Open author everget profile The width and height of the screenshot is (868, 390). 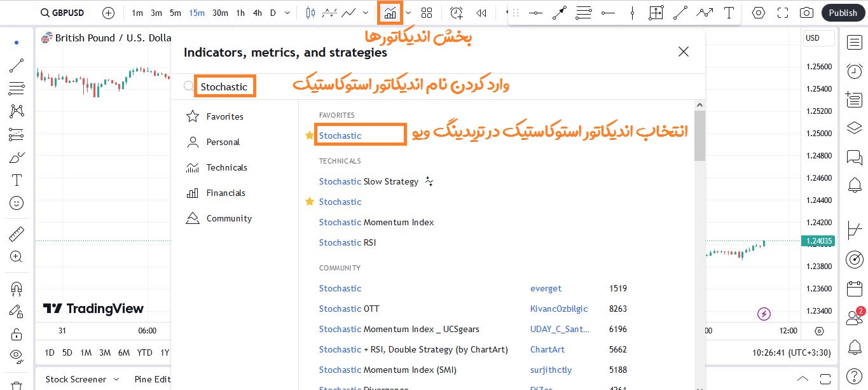(546, 288)
